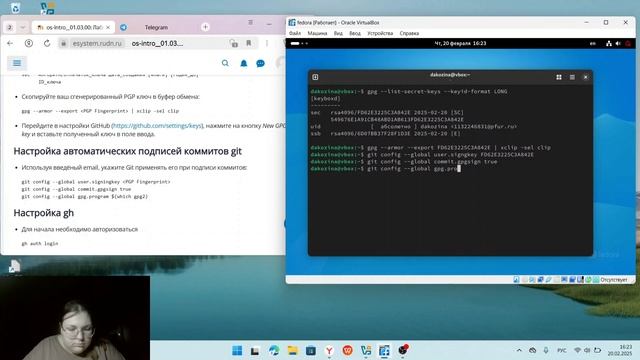Open the Устройства menu in VirtualBox
This screenshot has width=640, height=360.
(380, 33)
